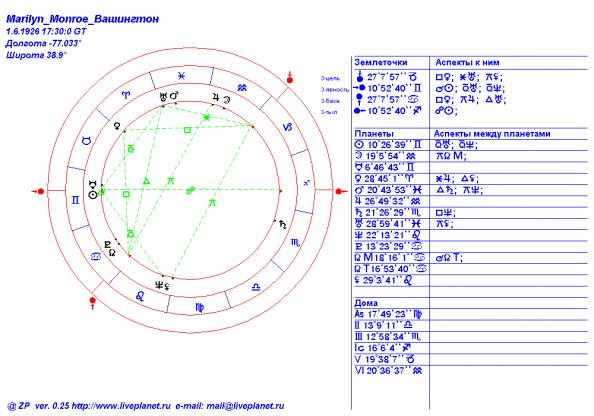The image size is (594, 416).
Task: Select the Mercury position 6°46'43'' row
Action: tap(385, 167)
